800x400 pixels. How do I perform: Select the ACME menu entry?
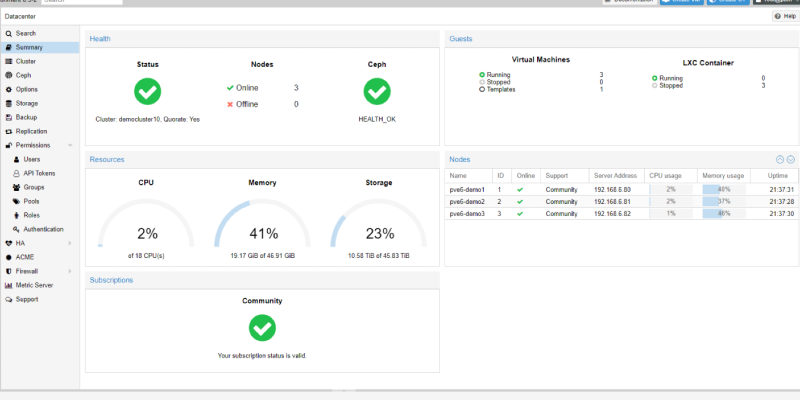pos(25,257)
